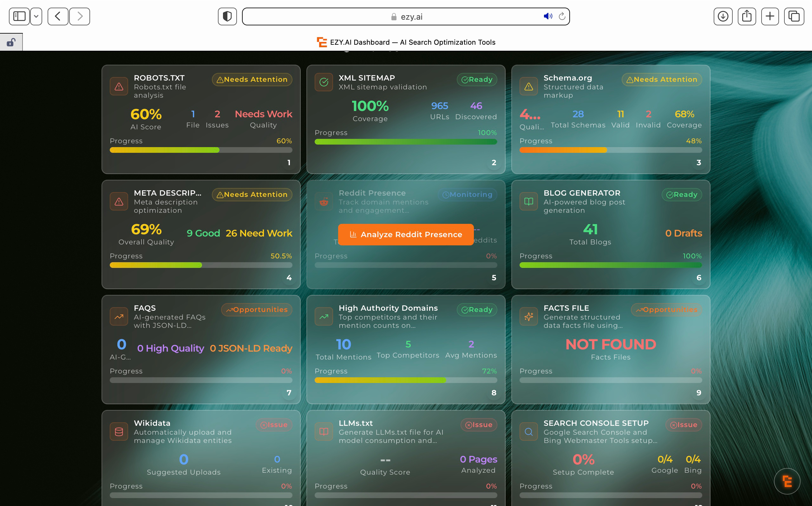Open the tab overview button

pyautogui.click(x=794, y=16)
